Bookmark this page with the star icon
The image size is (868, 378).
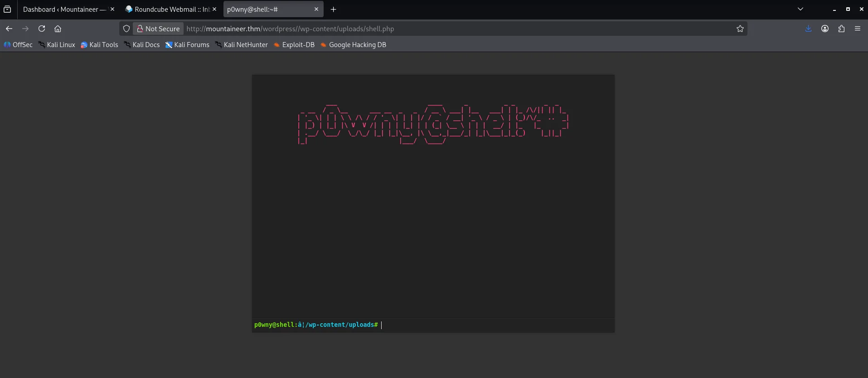[x=740, y=29]
